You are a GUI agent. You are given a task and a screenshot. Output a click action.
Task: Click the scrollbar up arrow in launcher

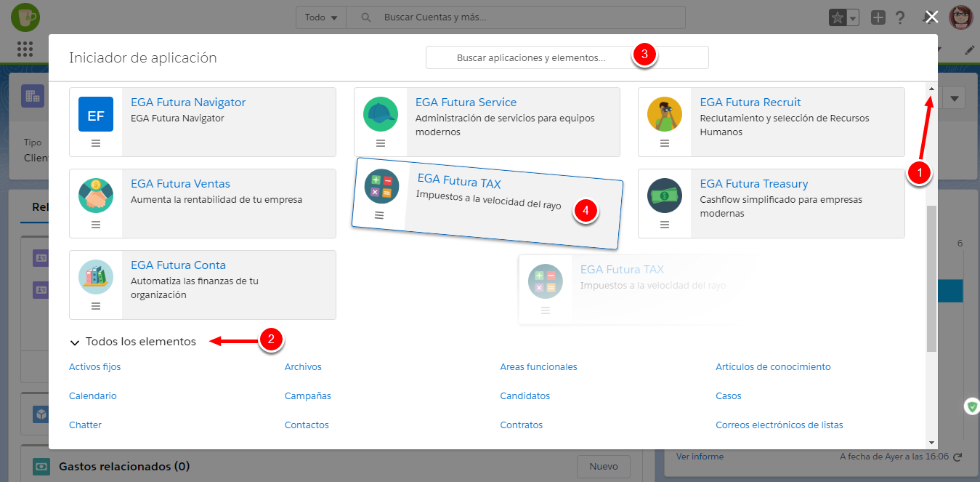(931, 89)
